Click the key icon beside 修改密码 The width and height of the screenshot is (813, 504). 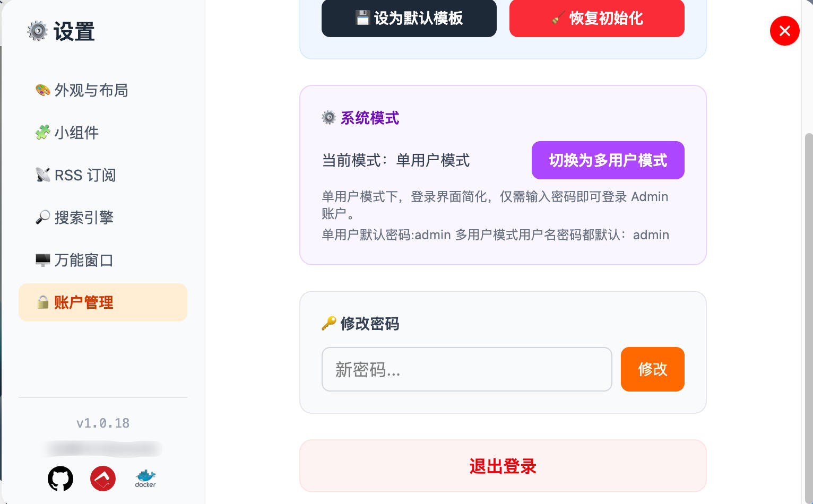[329, 323]
